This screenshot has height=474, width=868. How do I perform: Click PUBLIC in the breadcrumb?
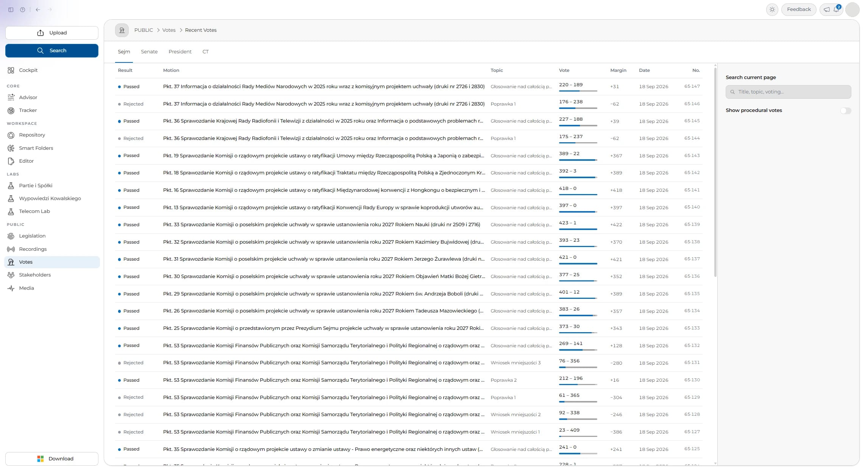143,30
